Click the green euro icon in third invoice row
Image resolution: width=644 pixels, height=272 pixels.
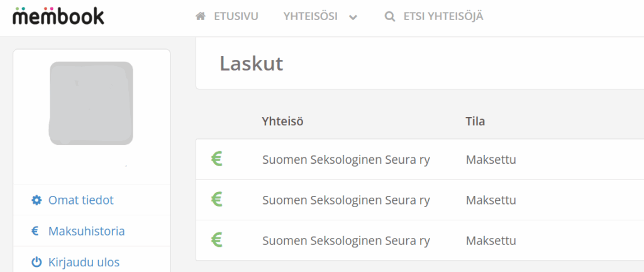pos(217,240)
